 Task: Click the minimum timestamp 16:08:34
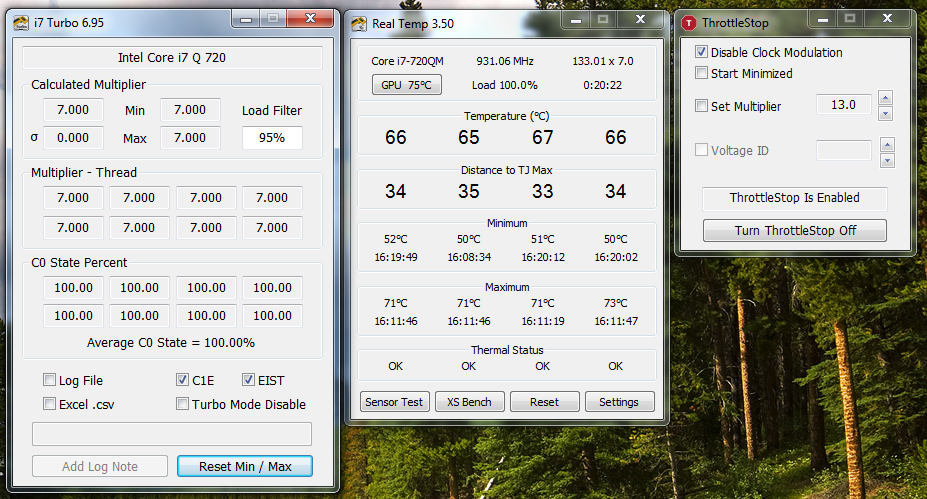[469, 257]
